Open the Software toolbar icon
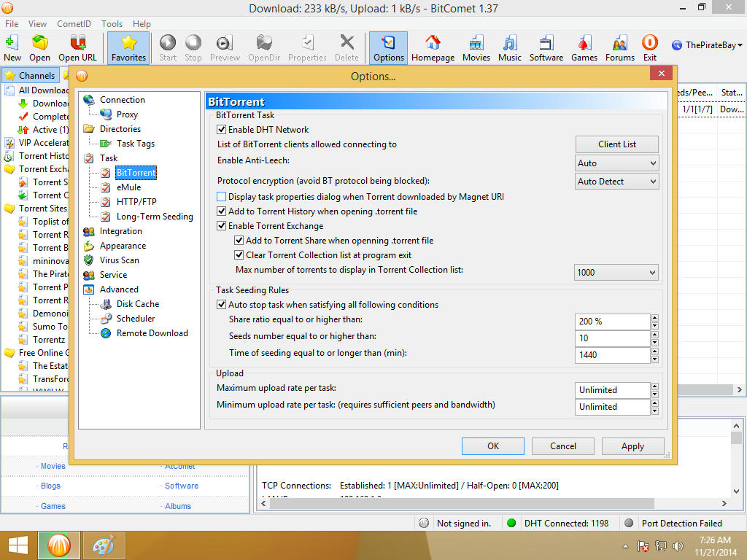Image resolution: width=747 pixels, height=560 pixels. point(546,48)
